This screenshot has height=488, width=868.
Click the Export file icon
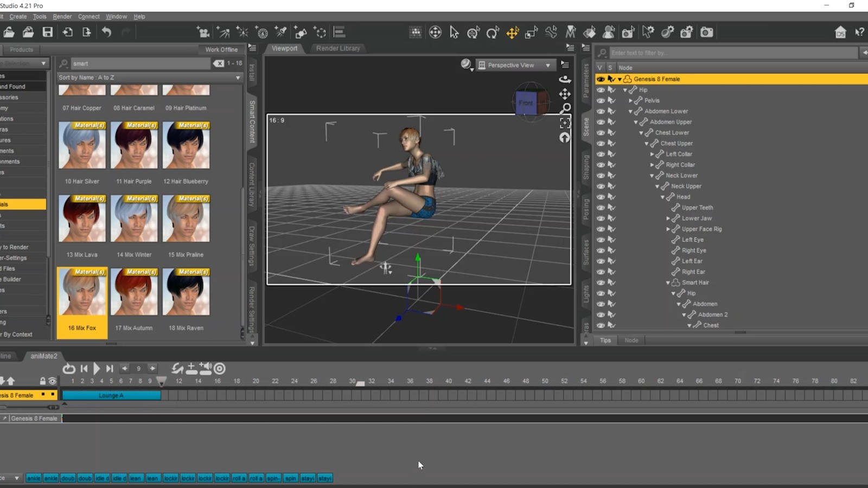[x=87, y=32]
